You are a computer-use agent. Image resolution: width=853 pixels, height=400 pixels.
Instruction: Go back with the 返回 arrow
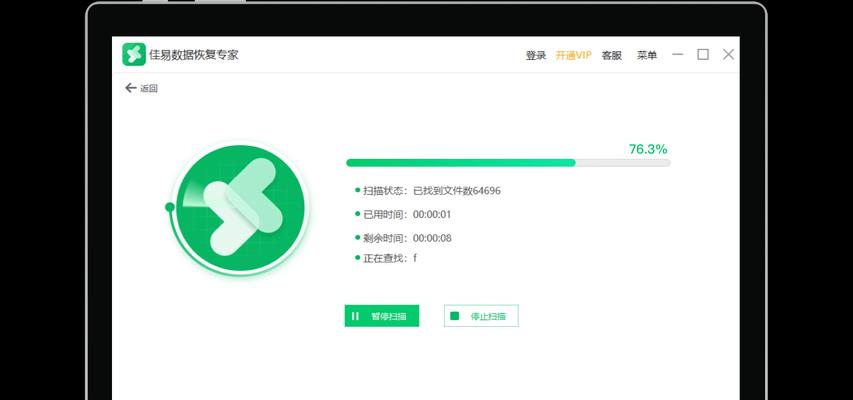click(x=141, y=88)
